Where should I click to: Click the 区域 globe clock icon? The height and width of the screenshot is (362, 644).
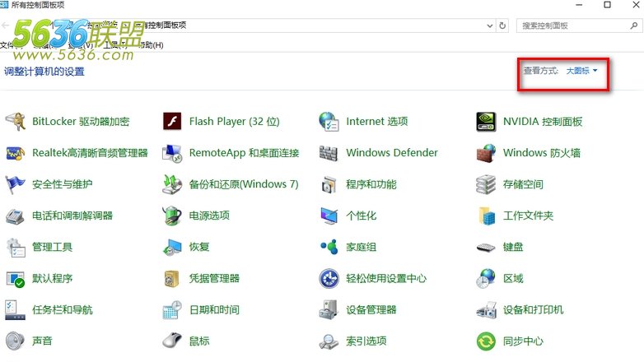[x=486, y=279]
